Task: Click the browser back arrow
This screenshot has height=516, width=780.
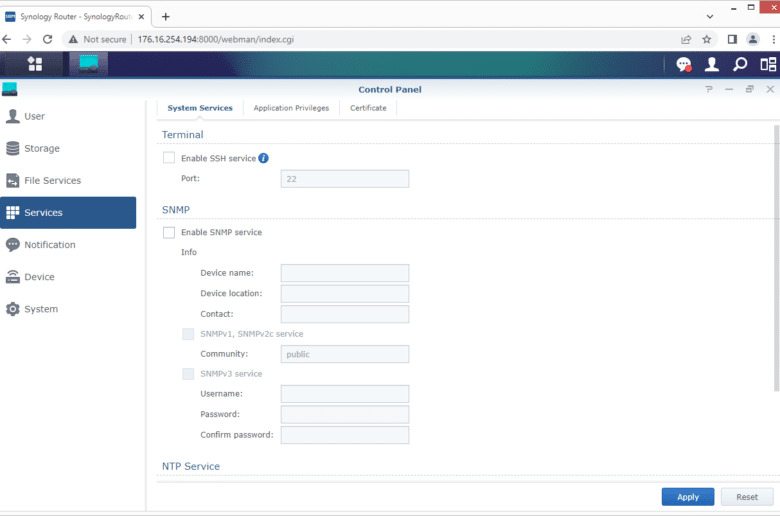Action: [x=6, y=39]
